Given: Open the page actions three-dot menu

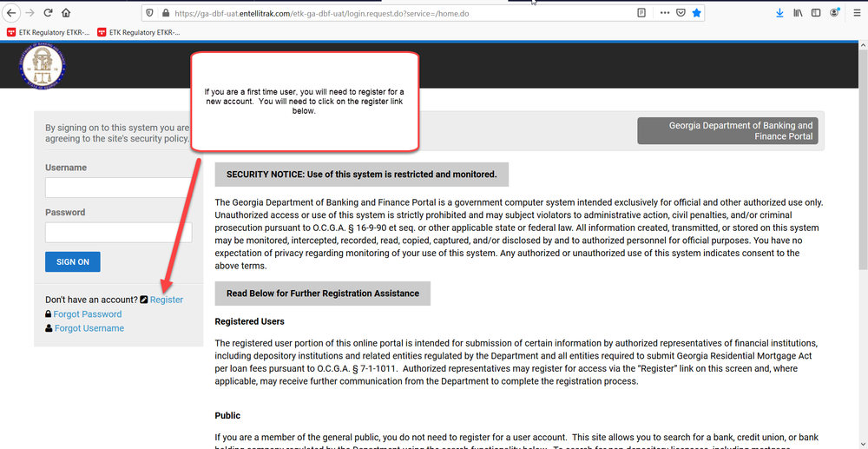Looking at the screenshot, I should point(665,14).
